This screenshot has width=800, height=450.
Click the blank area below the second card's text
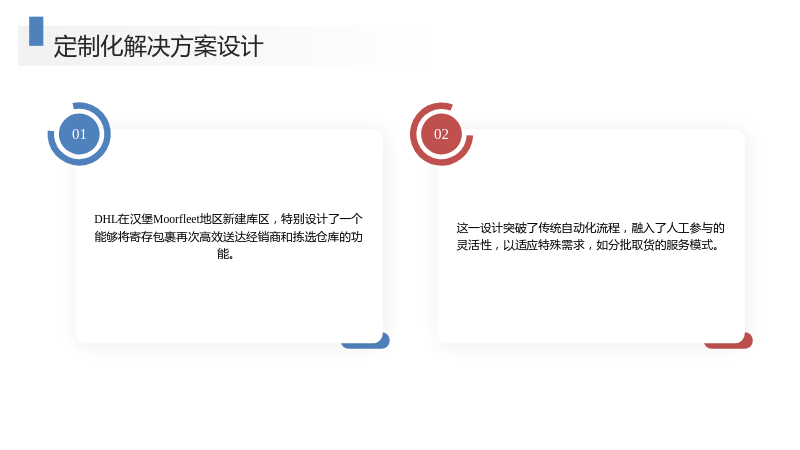click(x=591, y=296)
